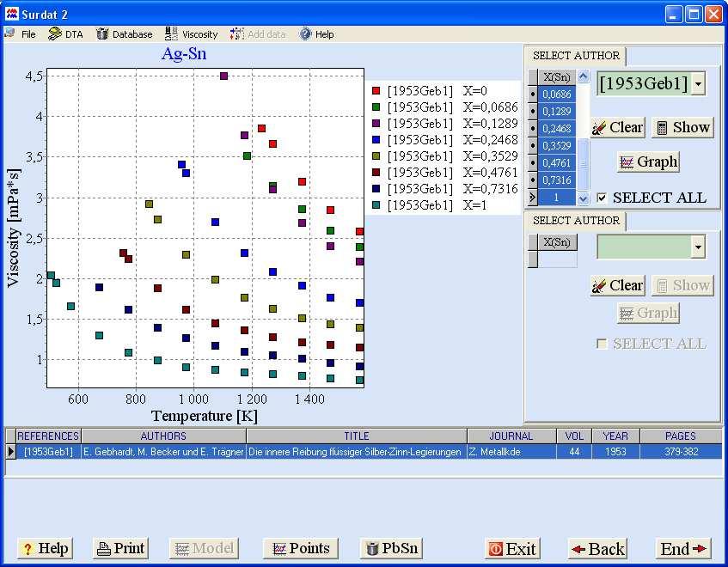Open the File menu

click(x=28, y=34)
